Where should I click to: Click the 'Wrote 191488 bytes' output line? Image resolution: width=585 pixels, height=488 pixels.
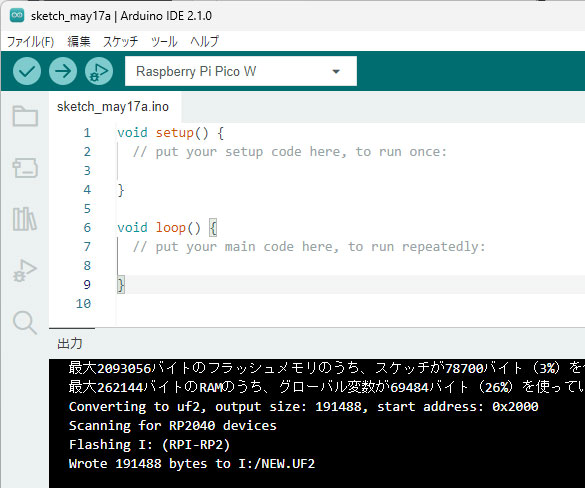coord(192,464)
